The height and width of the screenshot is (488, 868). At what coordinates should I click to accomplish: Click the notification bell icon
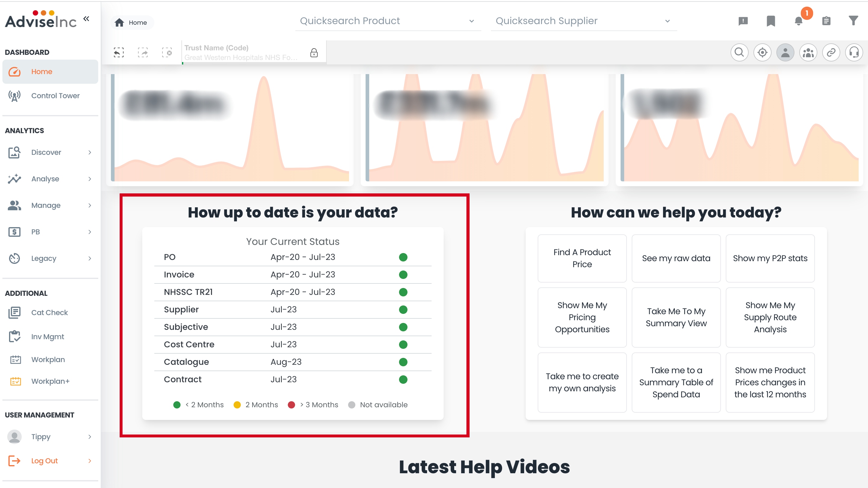[799, 21]
